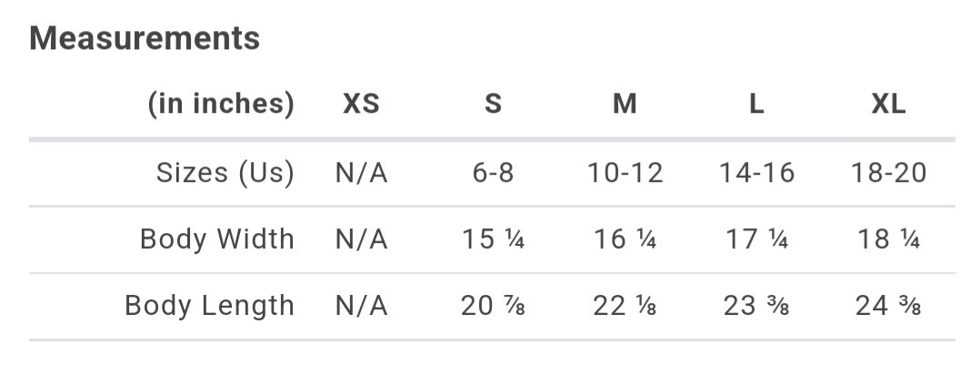The height and width of the screenshot is (385, 980).
Task: Click the 14-16 US size cell
Action: click(x=757, y=173)
